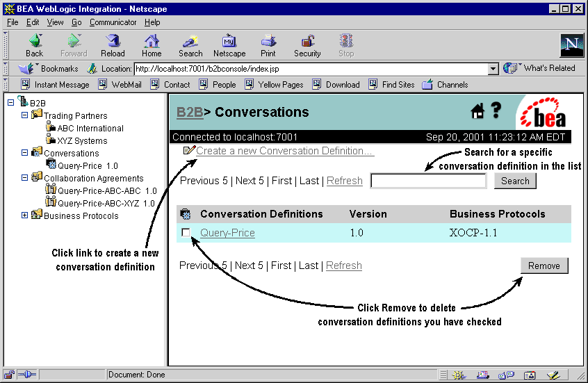Click the upper Refresh link

(345, 181)
